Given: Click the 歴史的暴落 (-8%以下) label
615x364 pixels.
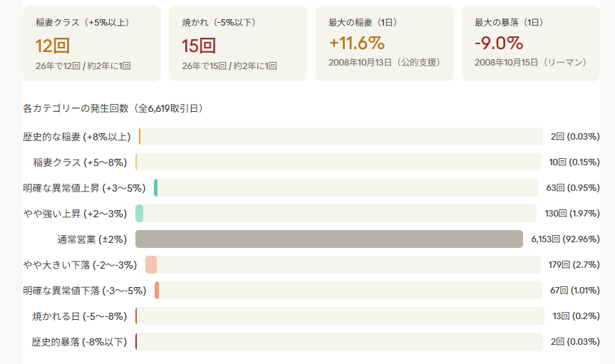Looking at the screenshot, I should pos(79,342).
